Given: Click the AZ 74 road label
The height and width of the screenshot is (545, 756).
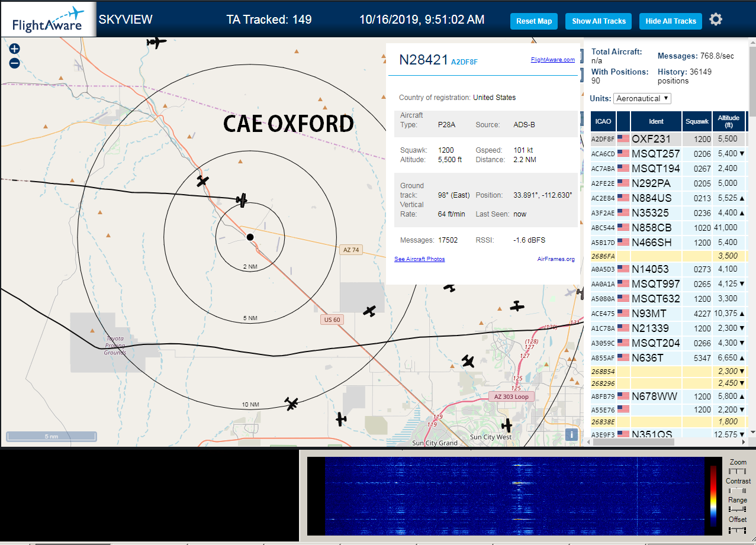Looking at the screenshot, I should 351,250.
